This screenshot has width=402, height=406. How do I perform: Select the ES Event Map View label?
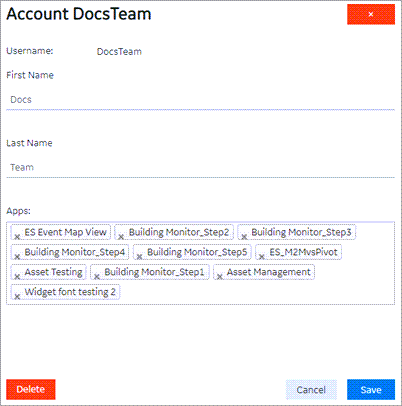tap(65, 232)
